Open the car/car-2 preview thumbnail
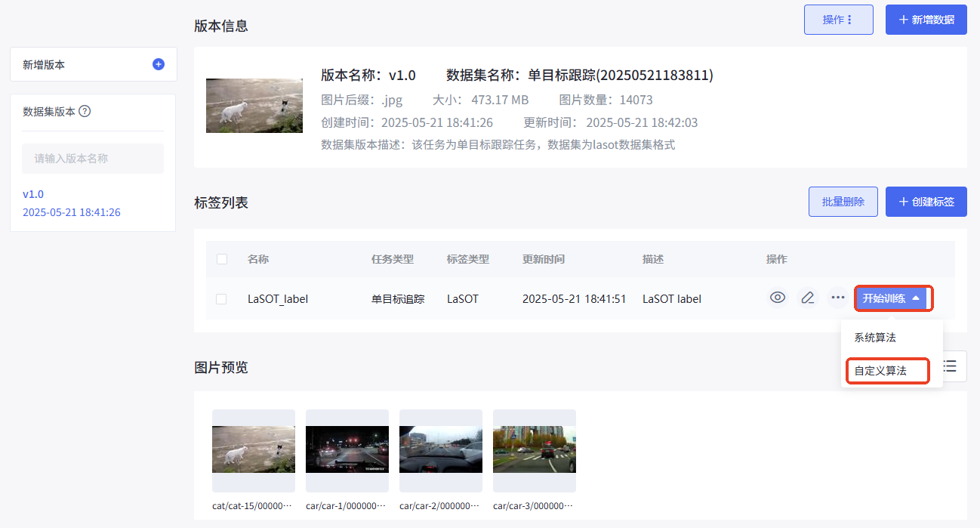Screen dimensions: 980x528 (441, 449)
